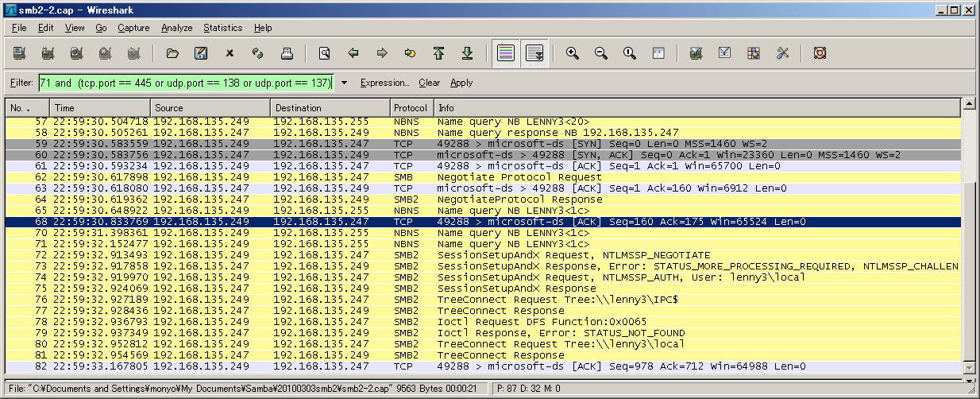Select packet 74 NTLMSSP_AUTH row

tap(483, 277)
